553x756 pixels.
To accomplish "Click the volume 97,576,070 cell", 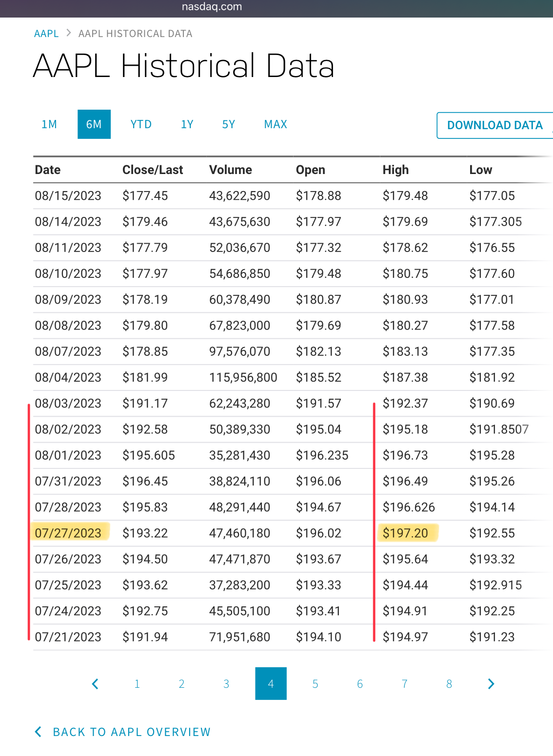I will pyautogui.click(x=240, y=352).
